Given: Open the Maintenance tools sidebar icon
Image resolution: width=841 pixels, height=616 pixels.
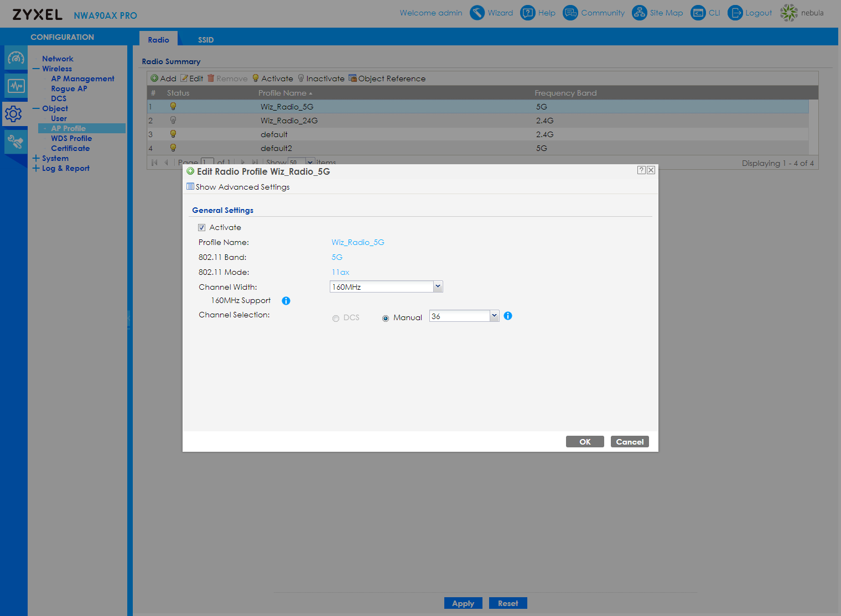Looking at the screenshot, I should (x=15, y=142).
